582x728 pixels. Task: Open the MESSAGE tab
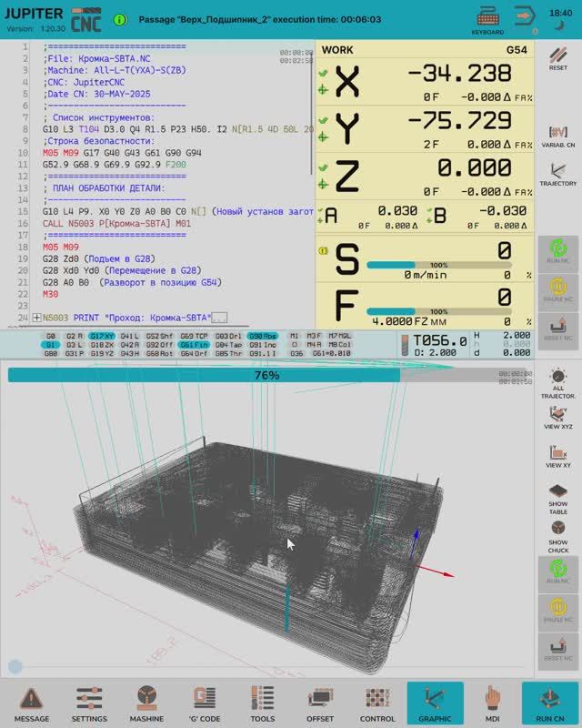tap(32, 703)
